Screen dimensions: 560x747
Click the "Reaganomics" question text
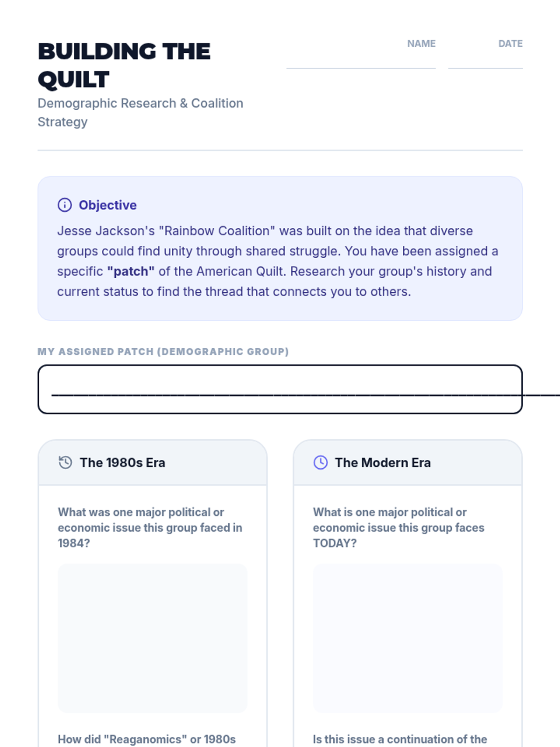(147, 739)
